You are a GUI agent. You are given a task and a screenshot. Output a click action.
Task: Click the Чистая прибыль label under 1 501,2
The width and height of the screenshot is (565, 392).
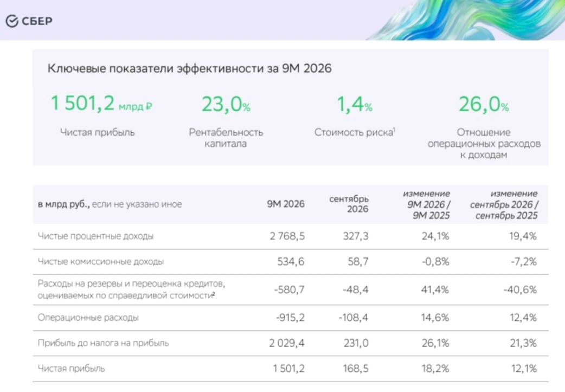[97, 132]
